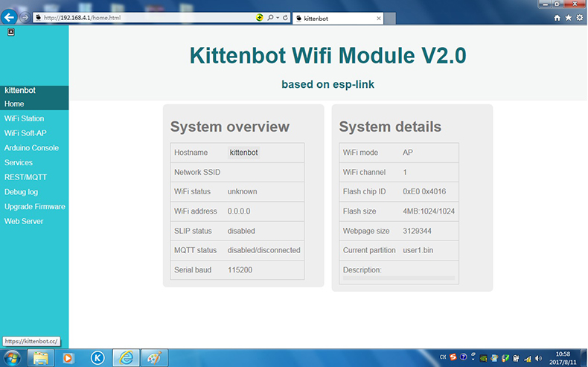588x367 pixels.
Task: Click the browser back arrow button
Action: 10,16
